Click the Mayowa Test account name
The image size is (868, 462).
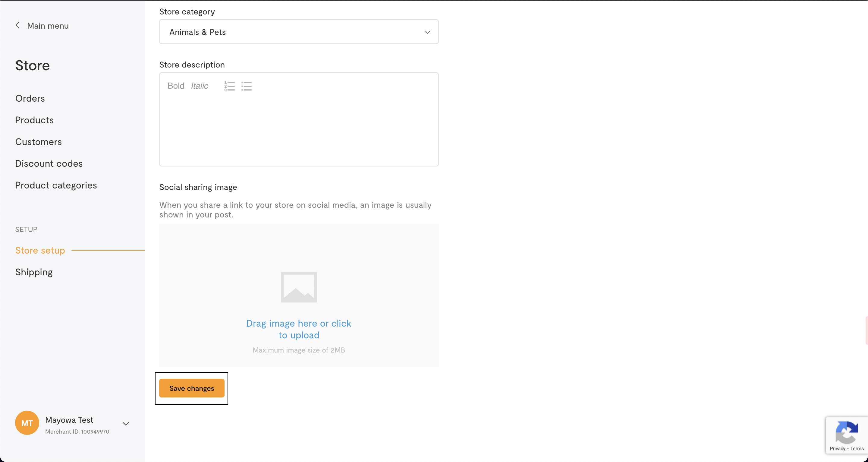tap(69, 420)
